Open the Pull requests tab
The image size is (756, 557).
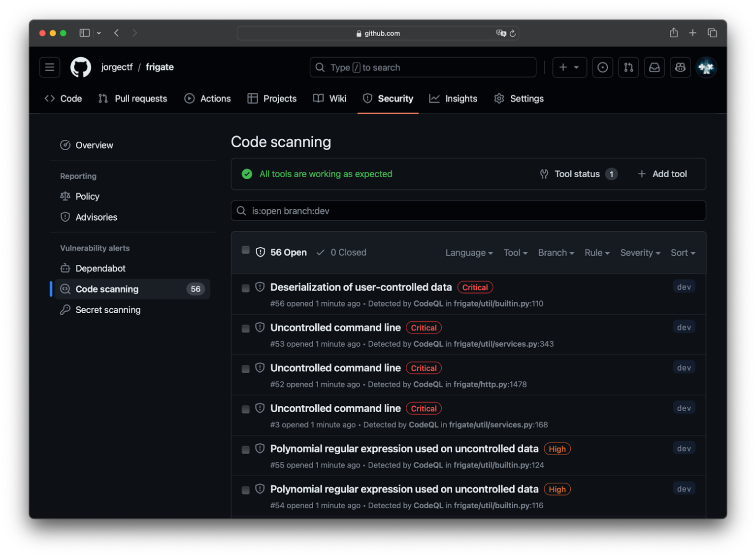click(x=133, y=98)
